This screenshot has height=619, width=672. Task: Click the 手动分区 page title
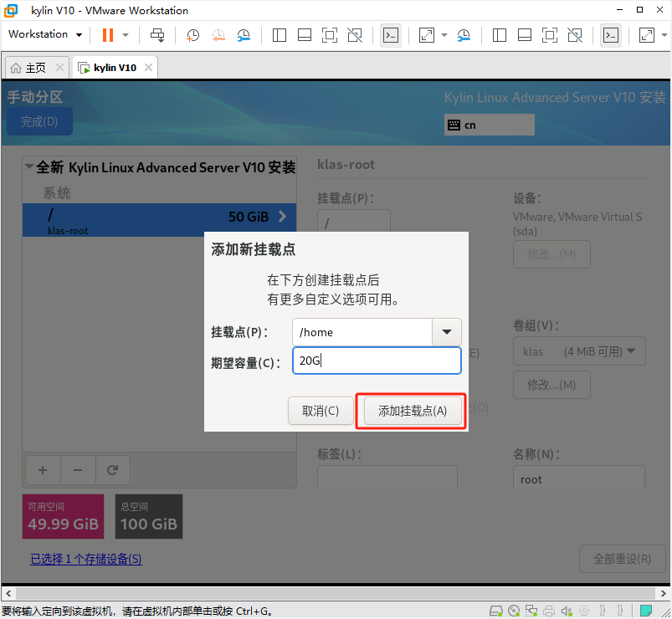(34, 97)
